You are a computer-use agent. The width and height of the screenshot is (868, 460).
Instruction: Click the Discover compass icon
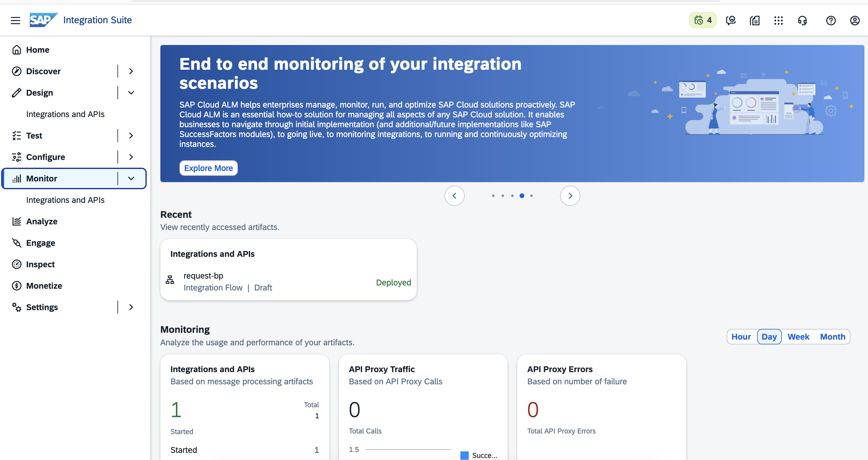click(16, 72)
